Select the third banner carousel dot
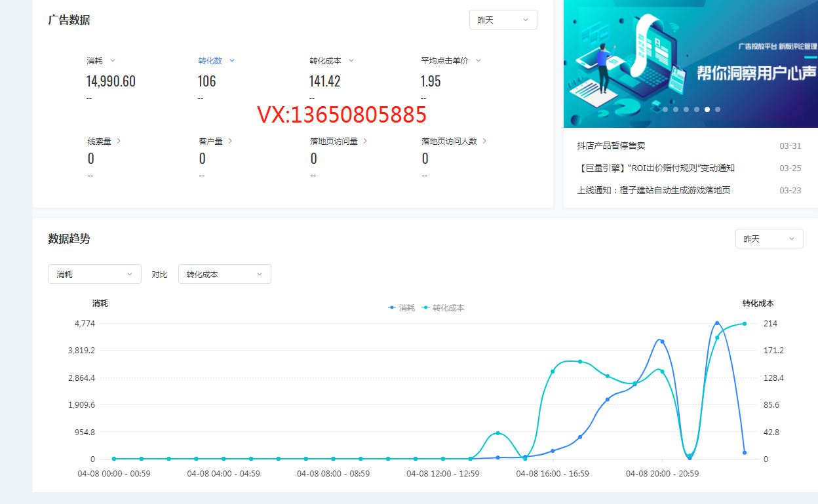This screenshot has height=504, width=818. coord(686,109)
